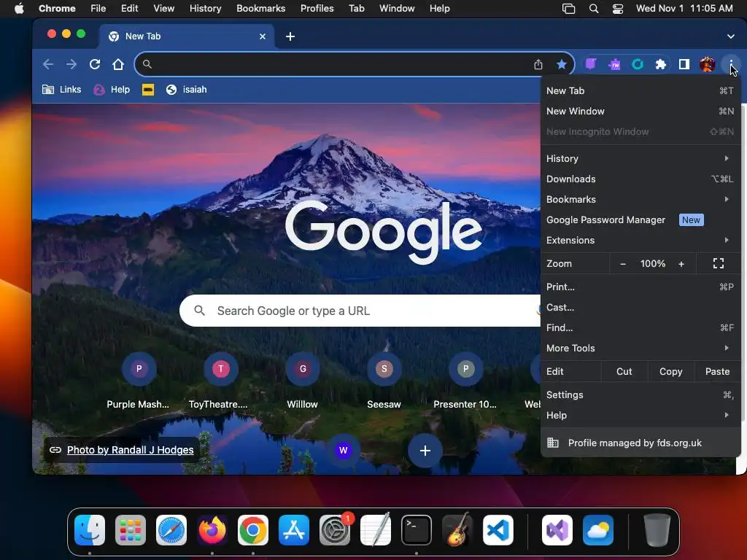Click the three-dot Chrome menu button
The width and height of the screenshot is (747, 560).
731,64
